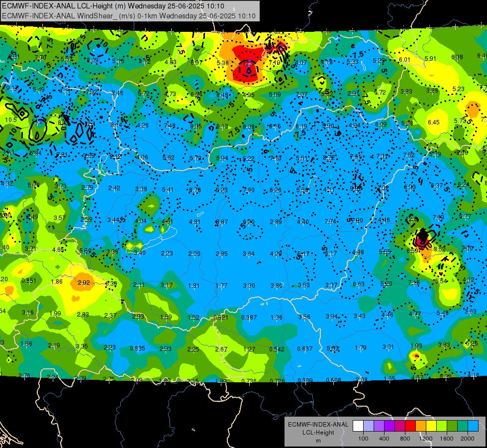Viewport: 487px width, 448px height.
Task: Click the WindShear 0-1km header line
Action: [129, 16]
